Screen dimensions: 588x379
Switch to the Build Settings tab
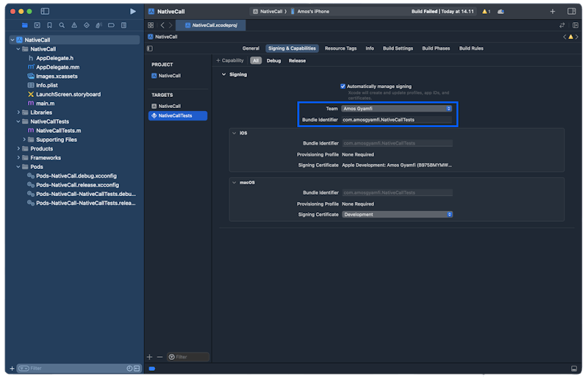pyautogui.click(x=398, y=48)
